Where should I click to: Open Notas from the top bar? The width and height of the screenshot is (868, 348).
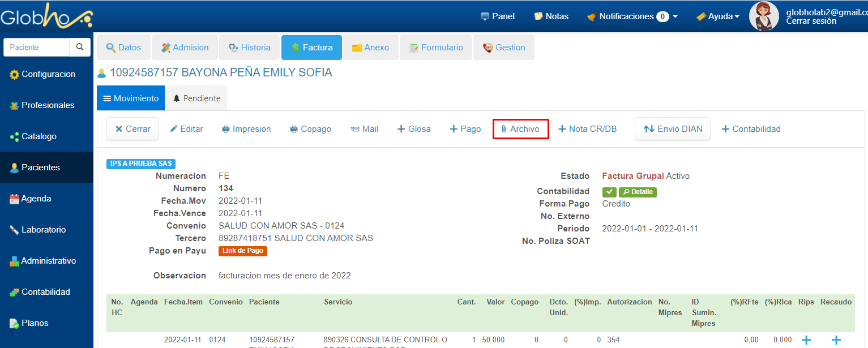click(551, 16)
